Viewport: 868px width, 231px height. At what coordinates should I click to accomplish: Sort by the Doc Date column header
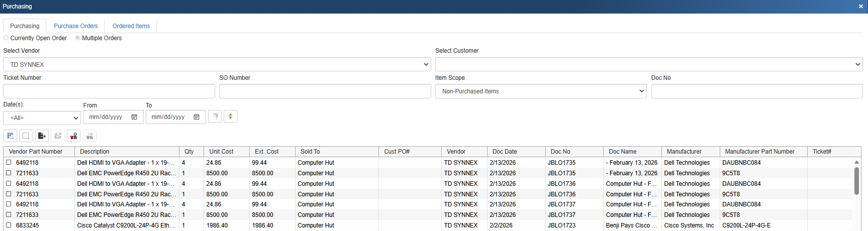pyautogui.click(x=505, y=152)
